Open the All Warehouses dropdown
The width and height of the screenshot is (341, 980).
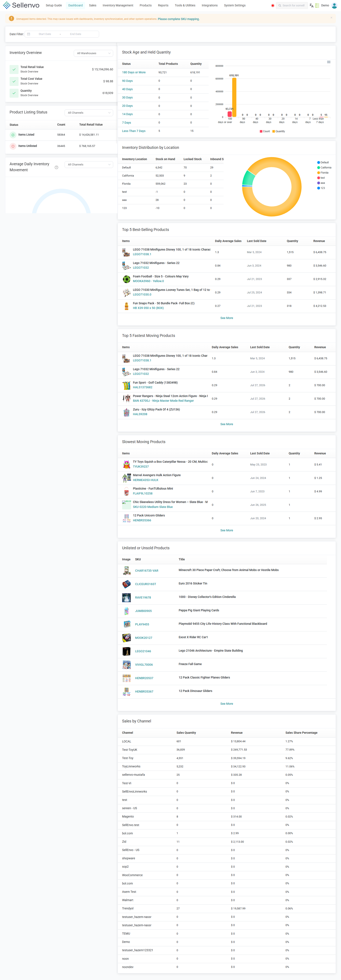tap(93, 53)
